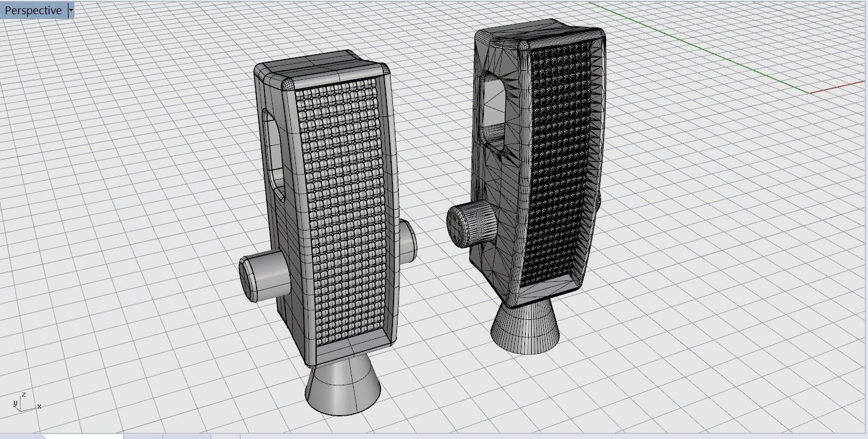Viewport: 868px width, 439px height.
Task: Click the Perspective viewport title label
Action: (33, 11)
